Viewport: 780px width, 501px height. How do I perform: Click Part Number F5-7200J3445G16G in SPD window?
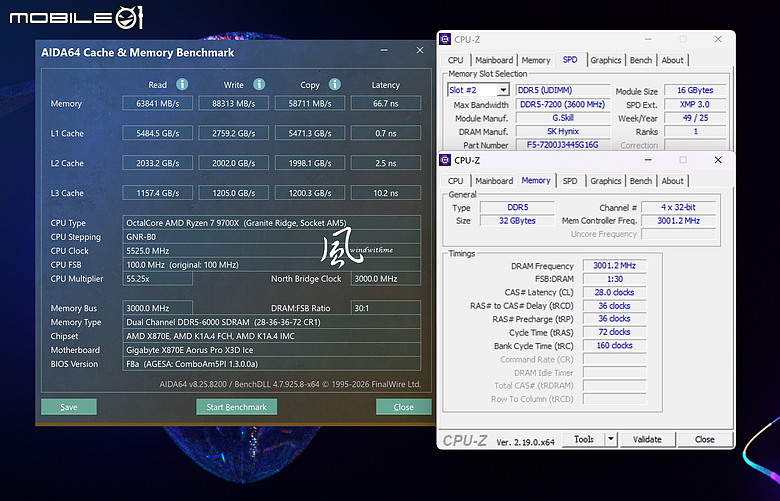pyautogui.click(x=563, y=145)
